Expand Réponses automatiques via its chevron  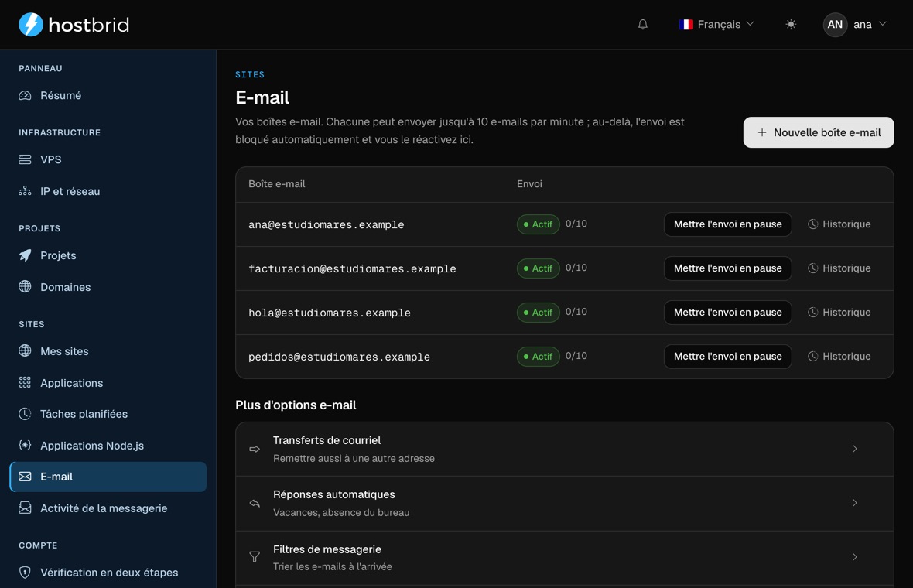coord(855,503)
